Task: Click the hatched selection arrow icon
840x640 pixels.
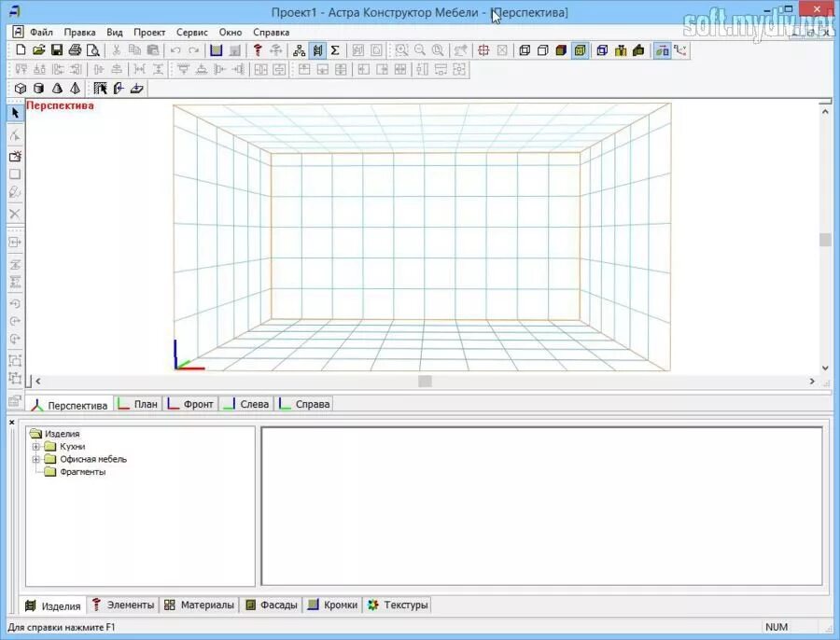Action: [x=100, y=89]
